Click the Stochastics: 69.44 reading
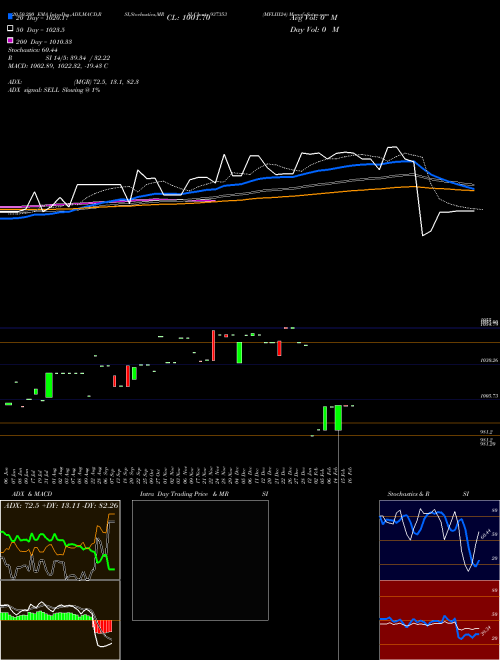 [x=32, y=50]
